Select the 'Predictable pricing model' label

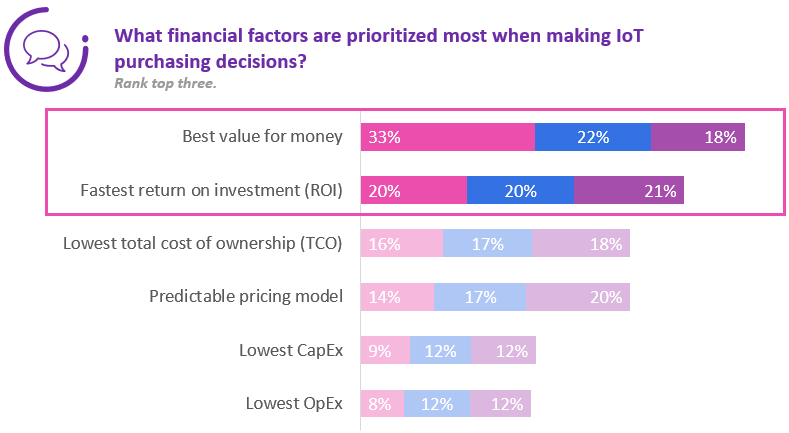[246, 296]
